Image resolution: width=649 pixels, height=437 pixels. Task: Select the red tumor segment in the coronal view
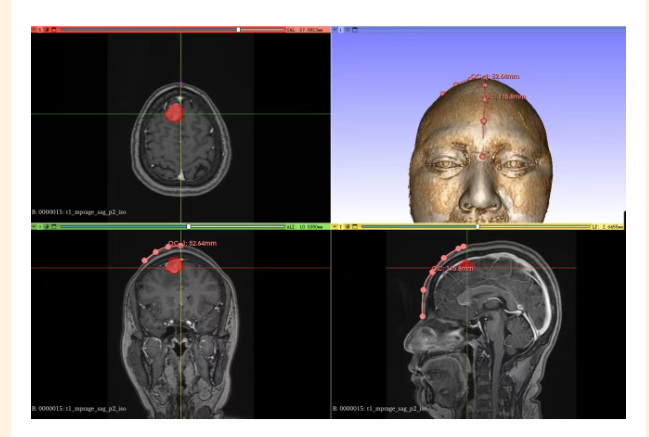(x=174, y=265)
